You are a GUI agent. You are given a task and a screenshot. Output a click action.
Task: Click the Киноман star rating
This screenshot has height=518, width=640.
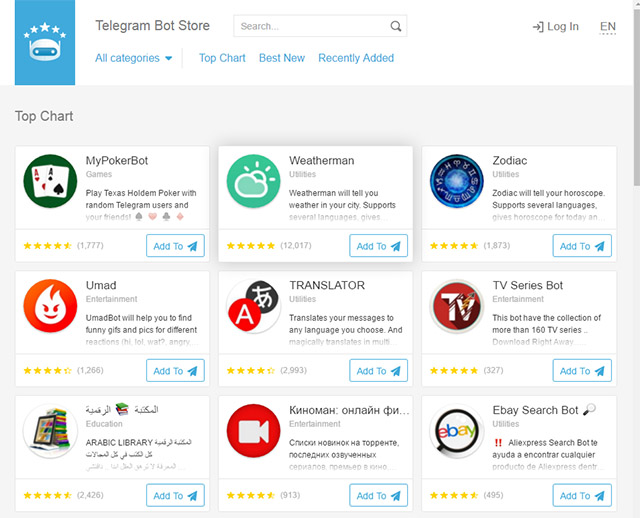[x=251, y=496]
